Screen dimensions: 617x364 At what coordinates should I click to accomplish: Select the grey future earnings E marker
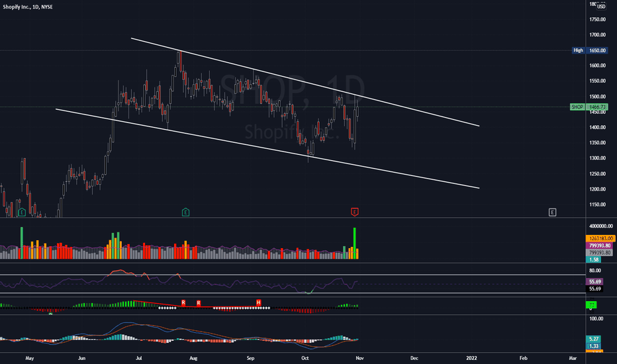(553, 212)
